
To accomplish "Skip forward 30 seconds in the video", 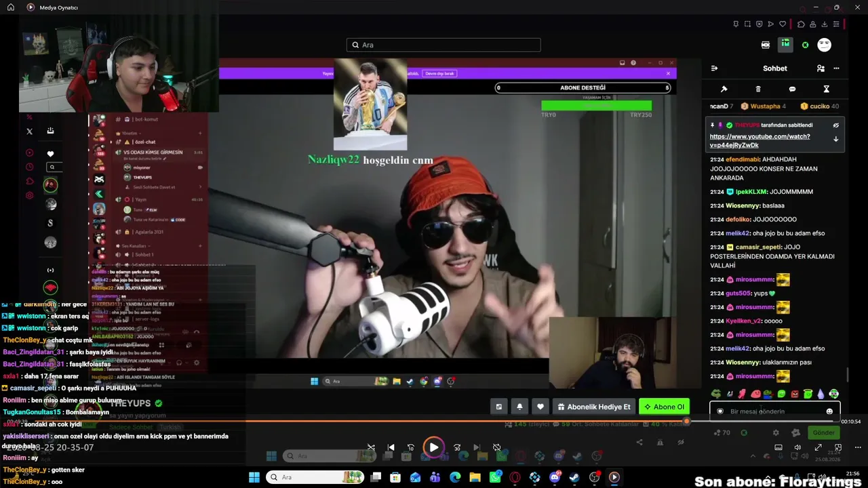I will tap(457, 447).
